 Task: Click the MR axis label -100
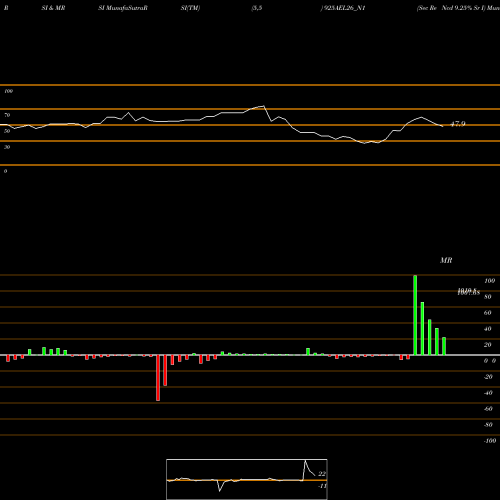[x=490, y=441]
